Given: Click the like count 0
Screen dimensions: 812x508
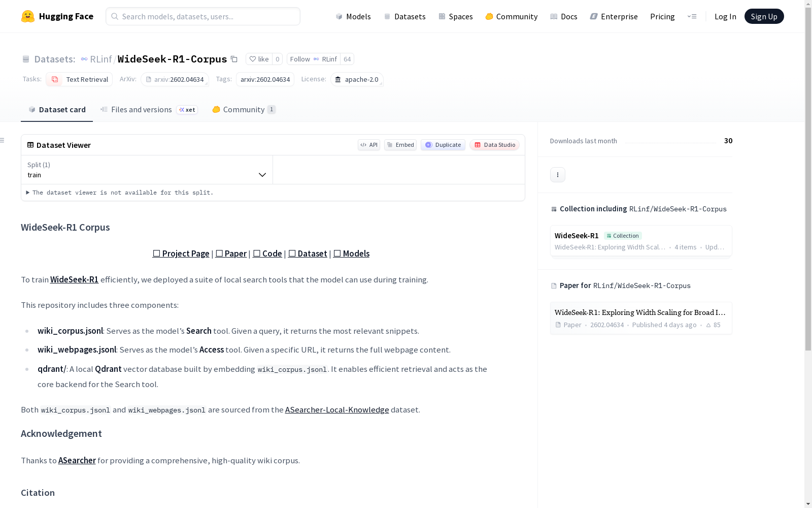Looking at the screenshot, I should pyautogui.click(x=278, y=59).
